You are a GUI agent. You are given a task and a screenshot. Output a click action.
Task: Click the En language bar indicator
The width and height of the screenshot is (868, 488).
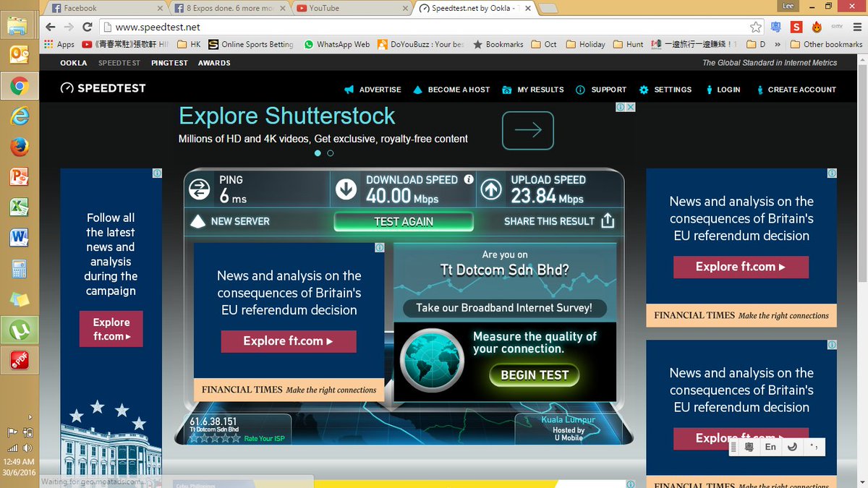(x=770, y=447)
